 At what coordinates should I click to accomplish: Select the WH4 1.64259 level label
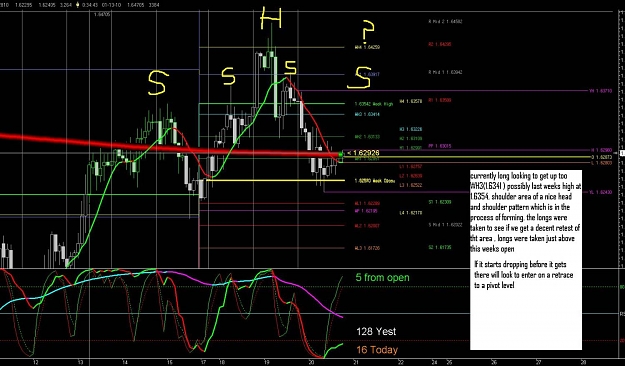[367, 47]
